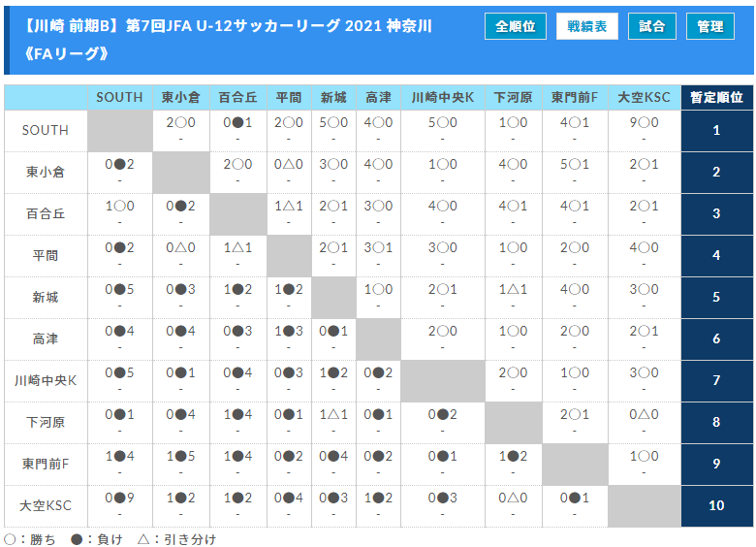Click the 平間 row label
The height and width of the screenshot is (547, 756).
click(46, 256)
